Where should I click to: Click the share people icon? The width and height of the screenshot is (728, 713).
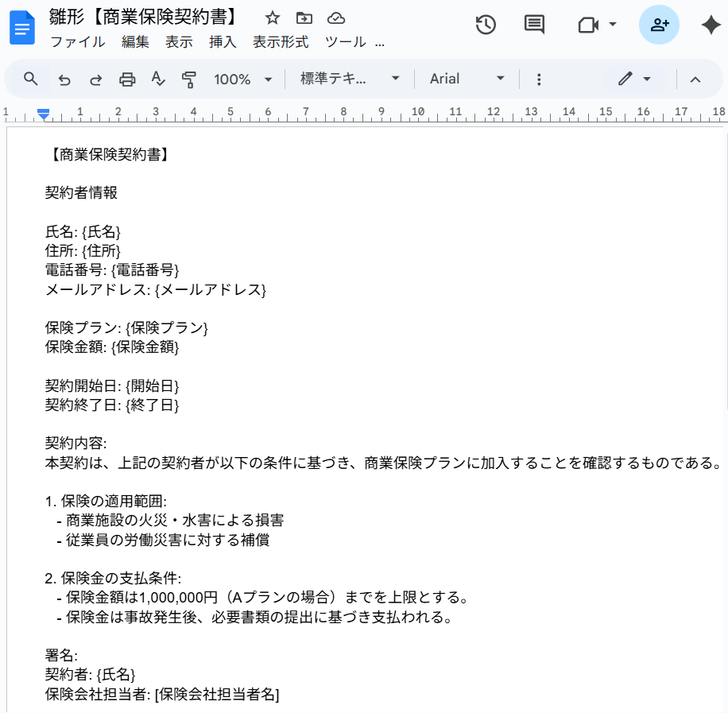(660, 25)
